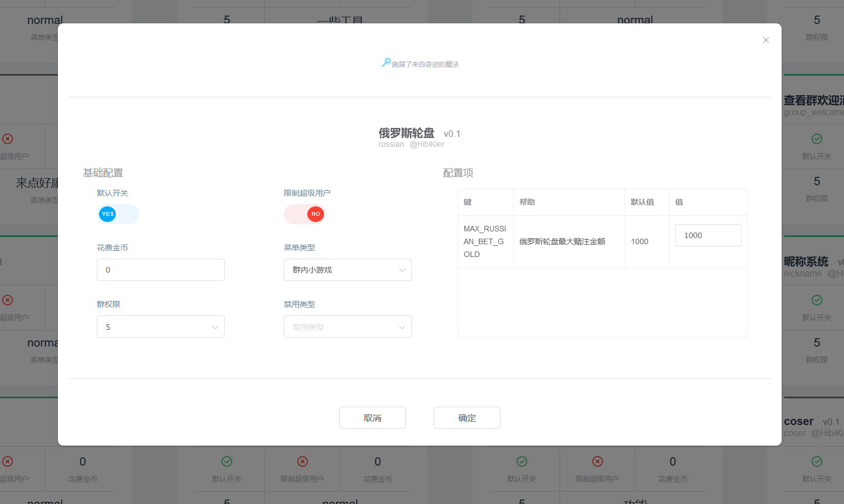Select the MAX_RUSSIAN_BET_GOLD key cell
844x504 pixels.
[485, 241]
